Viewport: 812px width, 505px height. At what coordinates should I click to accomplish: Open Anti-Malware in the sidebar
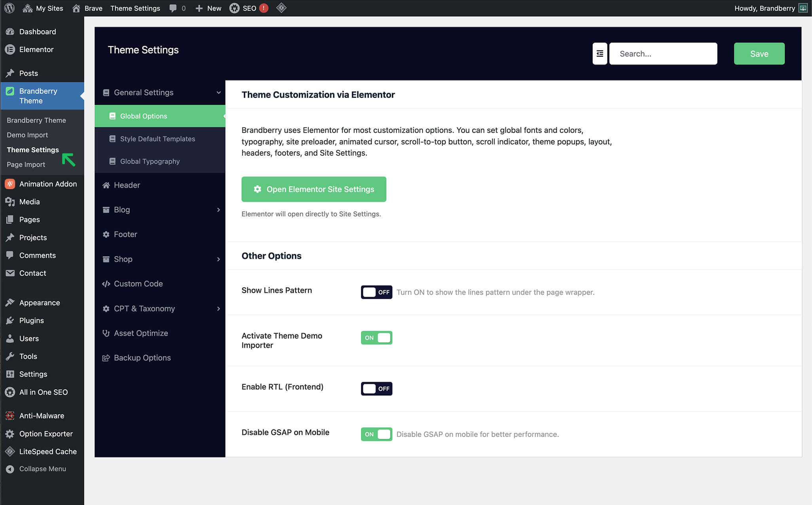41,415
